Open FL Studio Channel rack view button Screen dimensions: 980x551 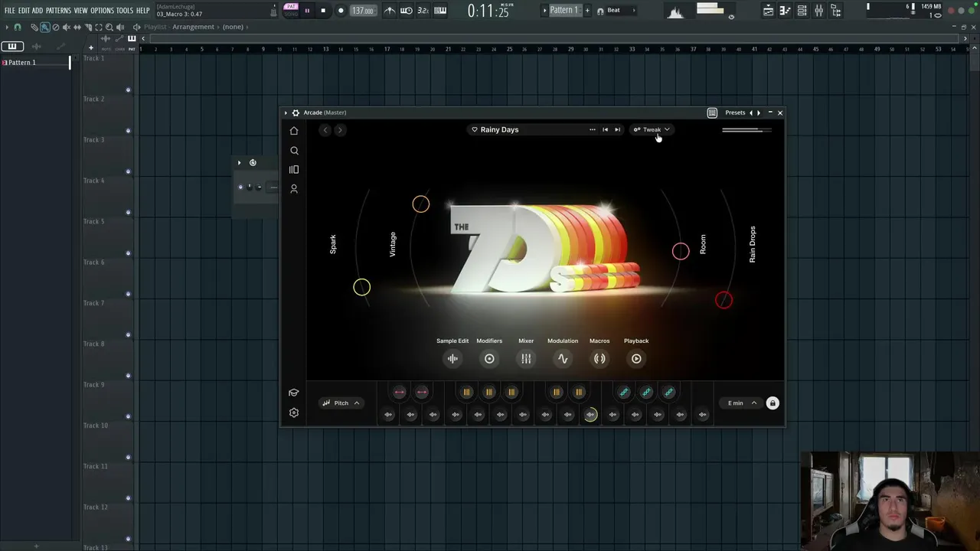click(x=802, y=11)
